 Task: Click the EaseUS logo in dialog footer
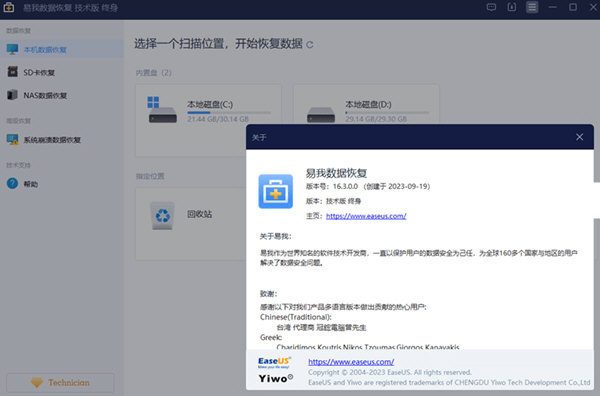(274, 362)
